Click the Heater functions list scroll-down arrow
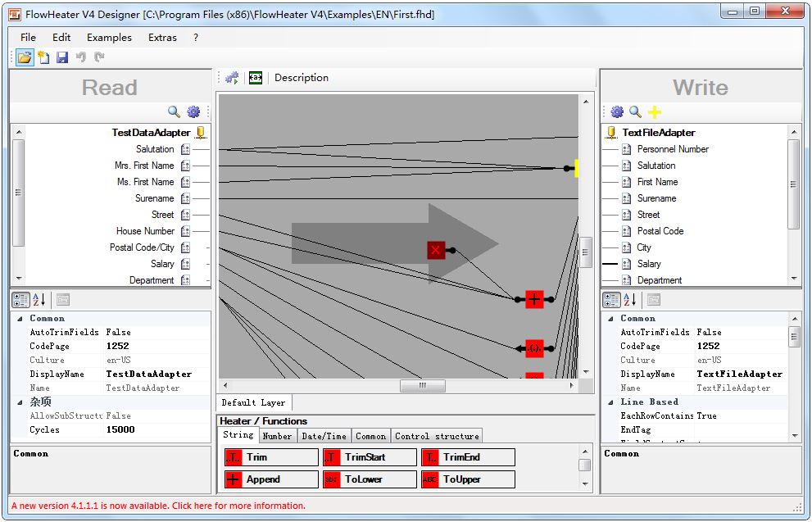 (x=585, y=483)
